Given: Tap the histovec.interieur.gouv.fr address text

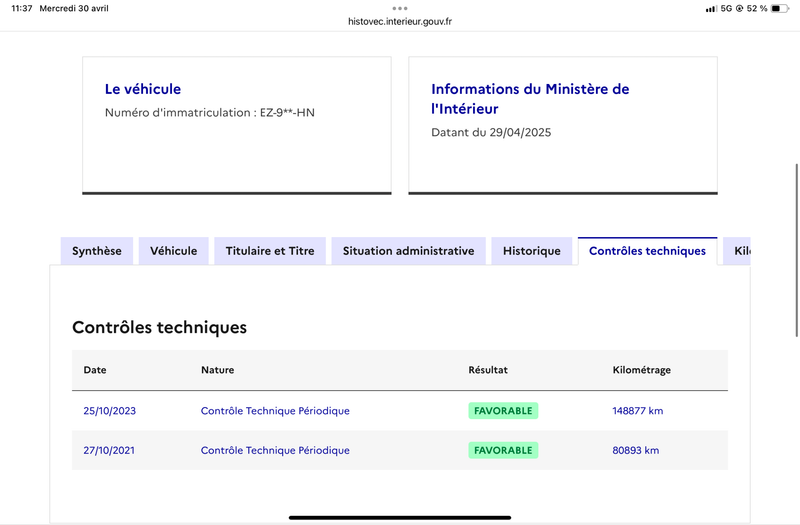Looking at the screenshot, I should point(400,21).
